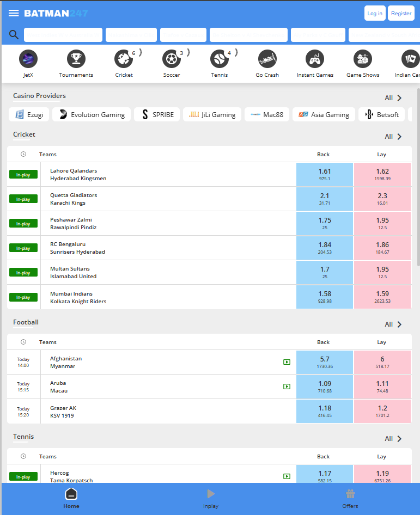Click the Register button
The image size is (420, 515).
click(401, 13)
